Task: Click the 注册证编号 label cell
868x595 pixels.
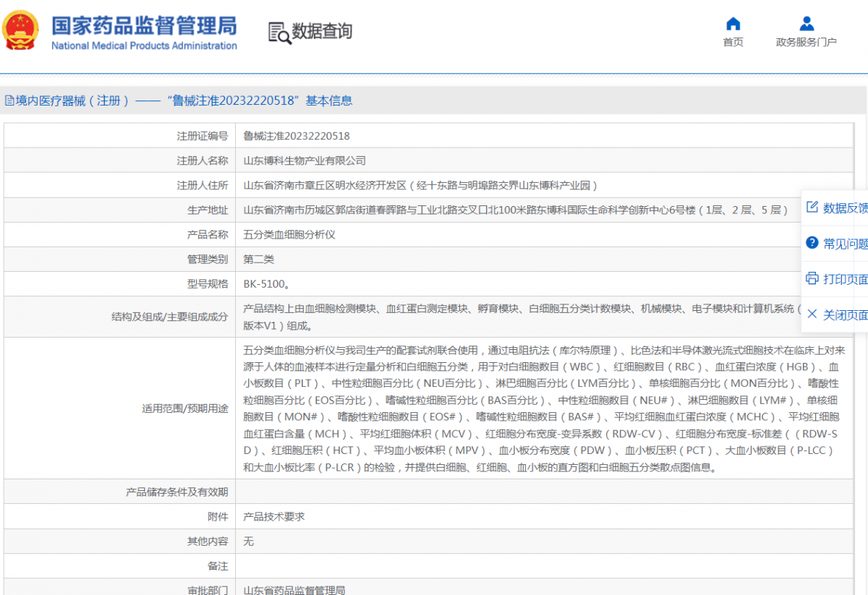Action: pos(120,136)
